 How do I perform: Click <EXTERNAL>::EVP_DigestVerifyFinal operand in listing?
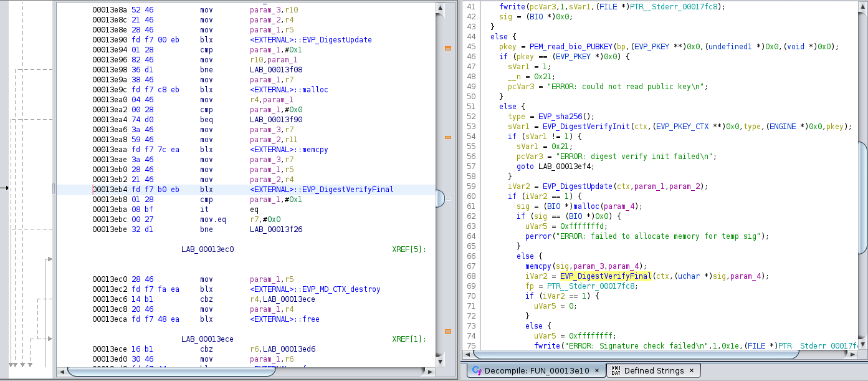(322, 190)
